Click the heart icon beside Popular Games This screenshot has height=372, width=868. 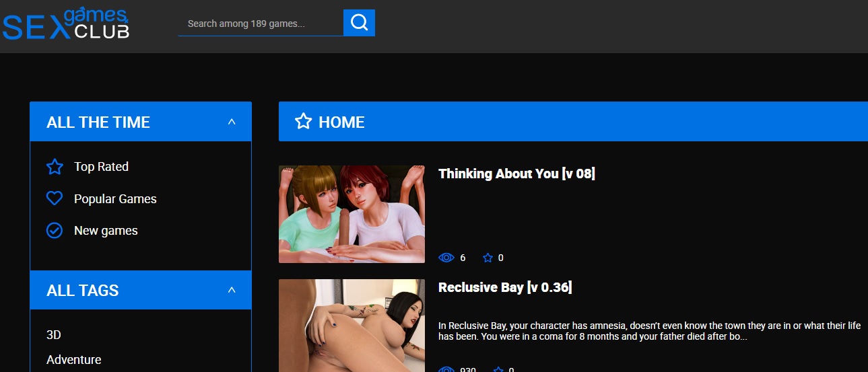55,199
